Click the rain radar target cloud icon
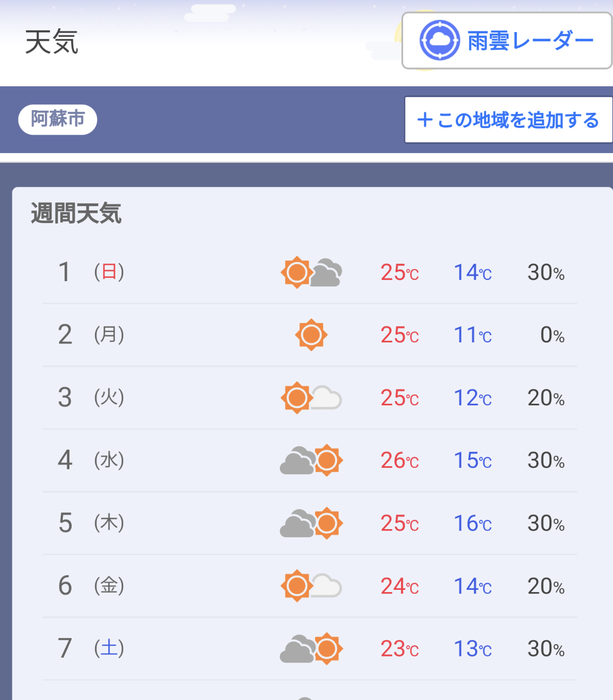 [440, 40]
